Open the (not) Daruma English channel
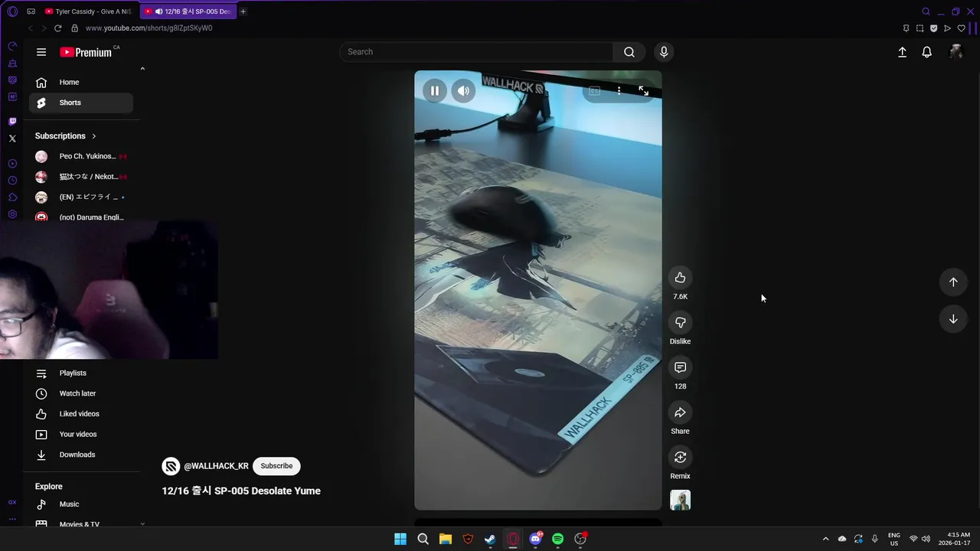 81,217
